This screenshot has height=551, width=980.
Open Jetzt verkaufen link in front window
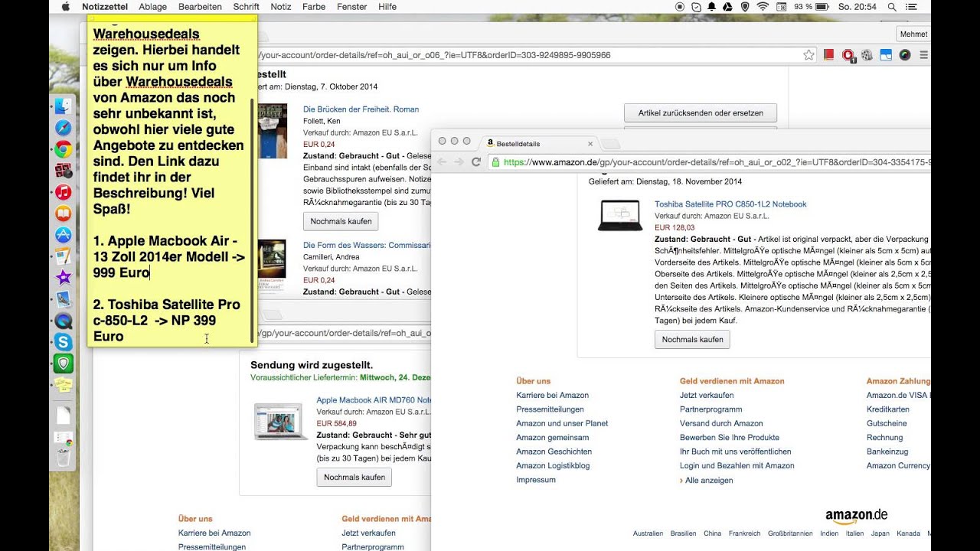[x=707, y=395]
